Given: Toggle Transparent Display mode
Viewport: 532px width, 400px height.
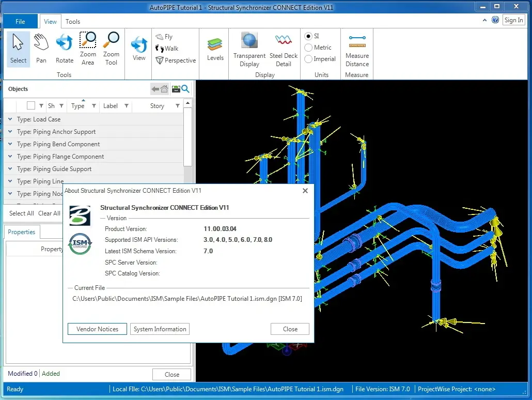Looking at the screenshot, I should (x=249, y=50).
